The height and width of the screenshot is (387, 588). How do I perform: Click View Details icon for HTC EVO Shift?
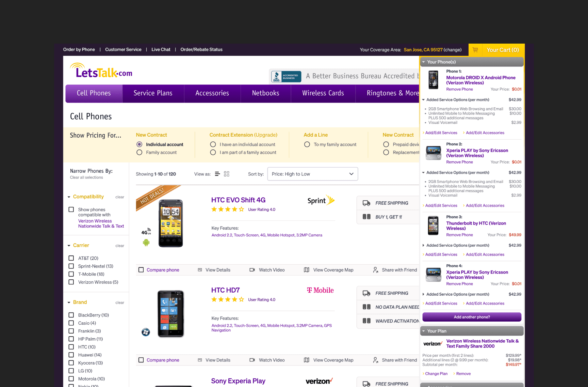click(200, 270)
